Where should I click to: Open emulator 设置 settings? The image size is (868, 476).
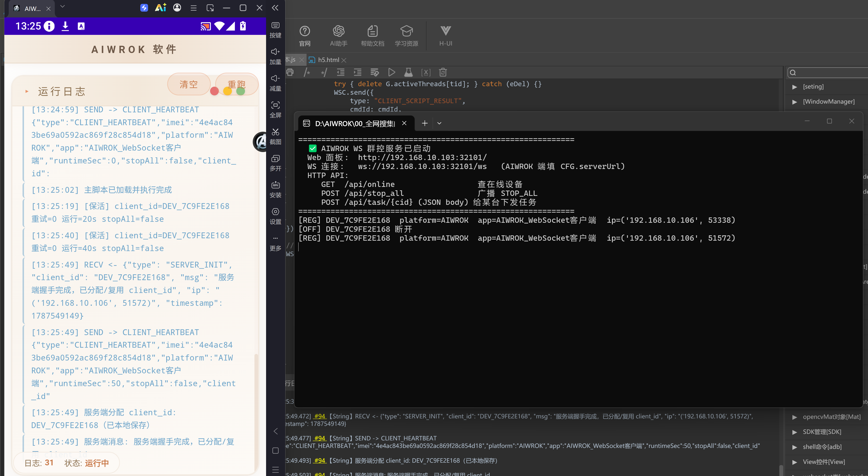[275, 216]
